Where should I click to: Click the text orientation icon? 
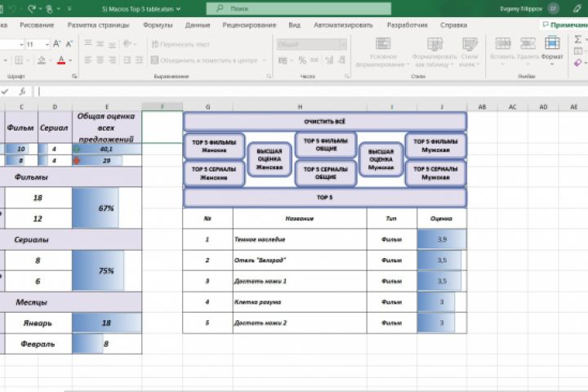point(127,44)
